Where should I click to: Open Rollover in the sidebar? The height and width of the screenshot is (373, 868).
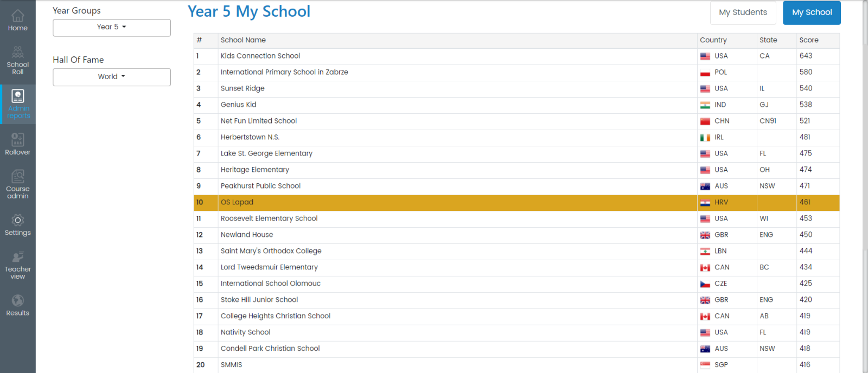pos(18,144)
